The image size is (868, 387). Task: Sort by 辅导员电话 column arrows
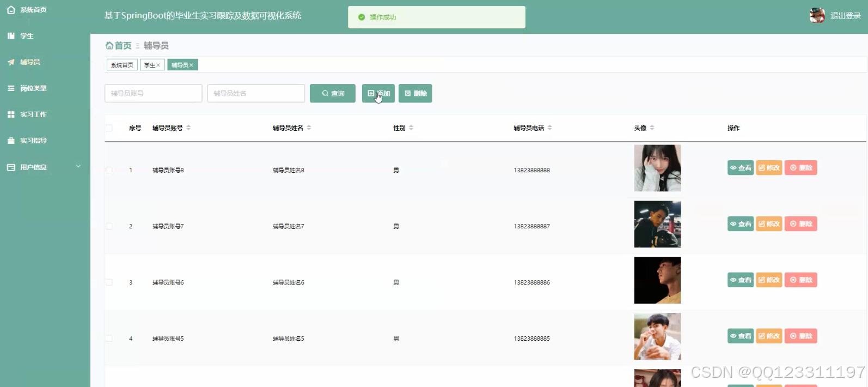coord(549,128)
